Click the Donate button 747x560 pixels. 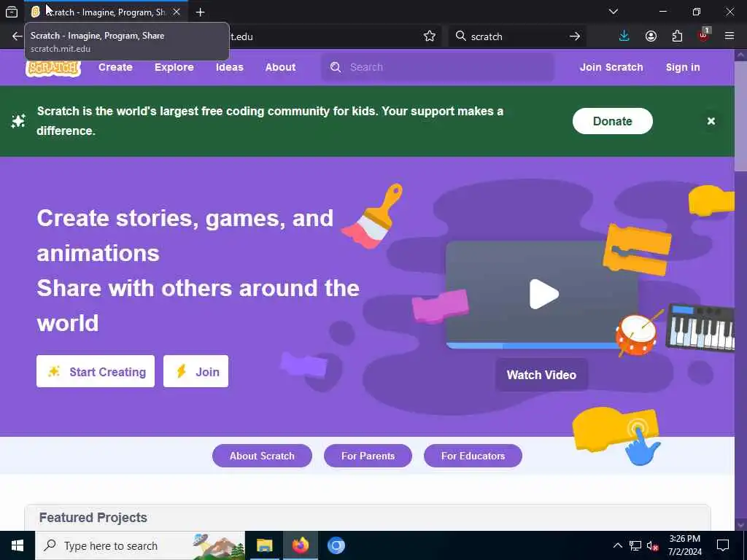pos(613,121)
